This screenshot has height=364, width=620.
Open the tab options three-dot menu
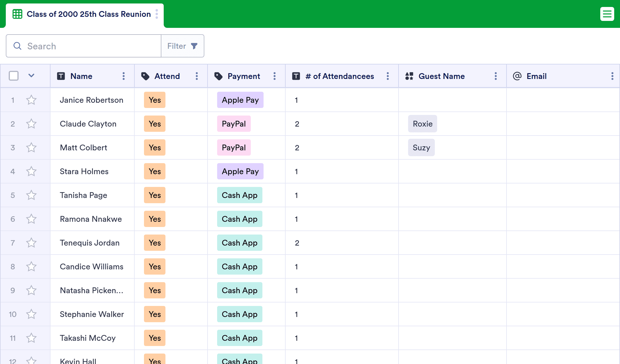pyautogui.click(x=157, y=14)
